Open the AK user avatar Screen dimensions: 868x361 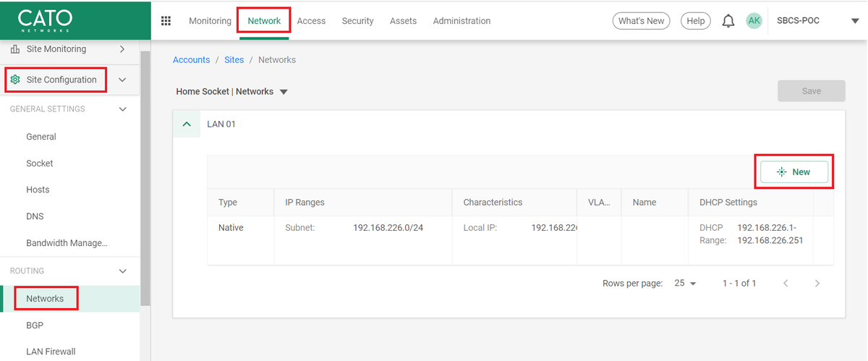754,21
